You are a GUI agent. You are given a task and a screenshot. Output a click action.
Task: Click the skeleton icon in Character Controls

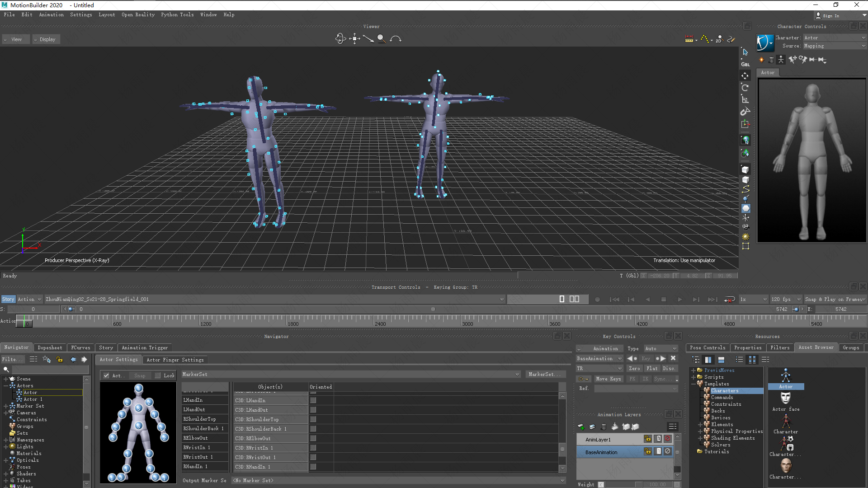(781, 60)
